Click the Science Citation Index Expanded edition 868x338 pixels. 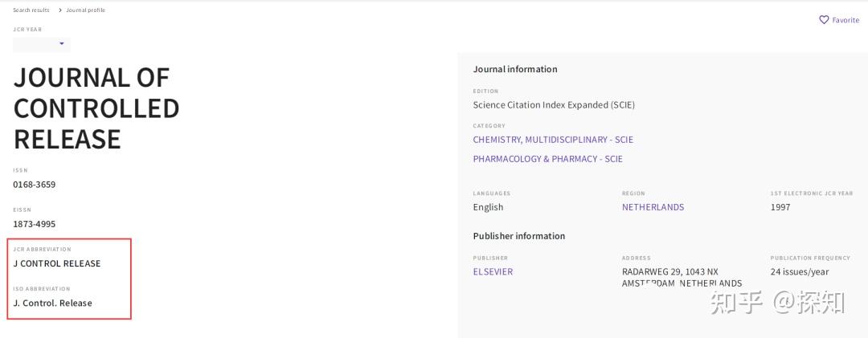[554, 105]
